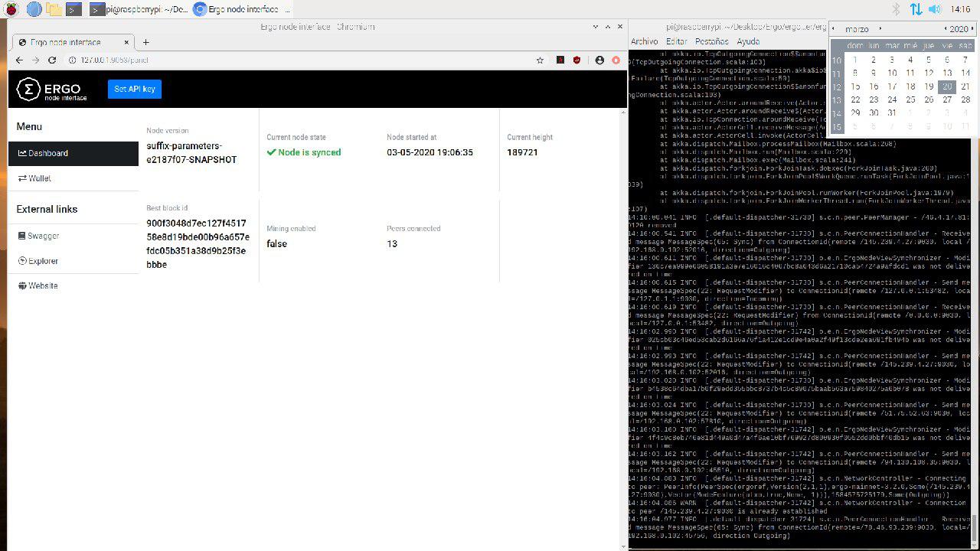Go back in Chromium
This screenshot has width=980, height=551.
(20, 60)
